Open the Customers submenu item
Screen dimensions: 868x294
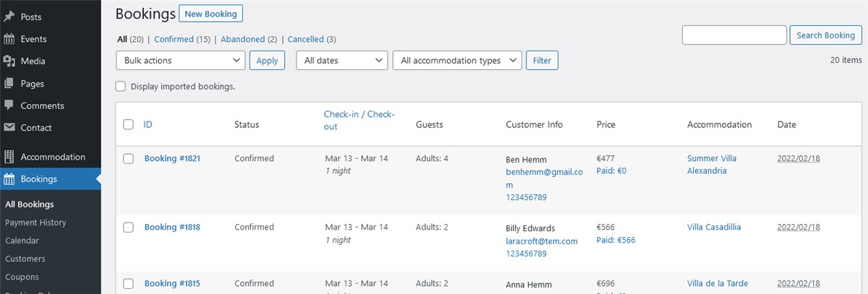[25, 259]
